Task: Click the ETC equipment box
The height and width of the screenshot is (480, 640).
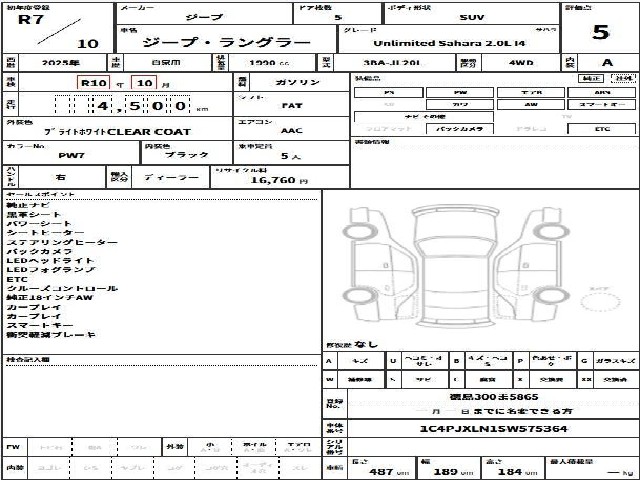Action: pyautogui.click(x=602, y=129)
